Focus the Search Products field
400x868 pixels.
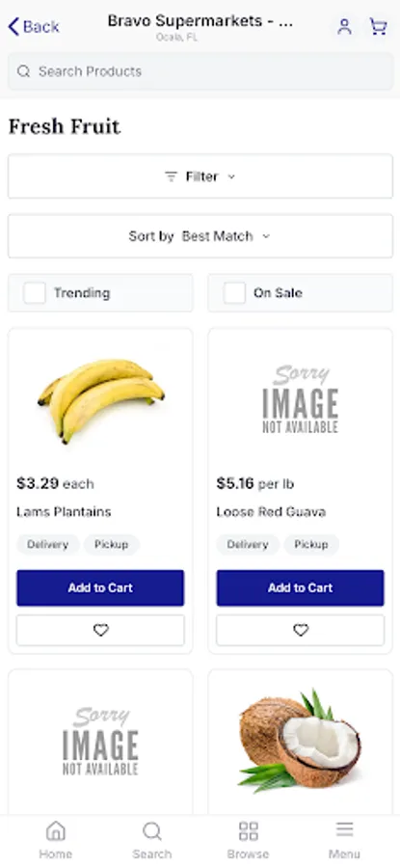200,71
